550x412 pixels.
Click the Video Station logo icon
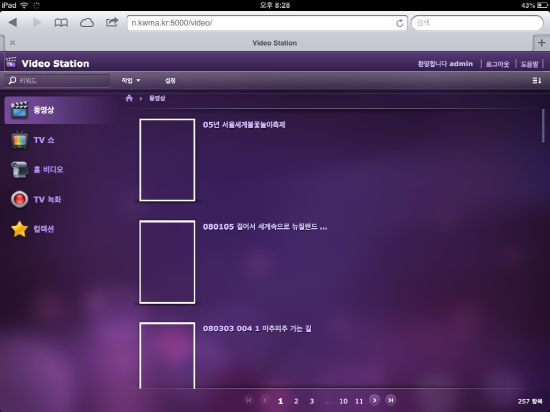11,62
